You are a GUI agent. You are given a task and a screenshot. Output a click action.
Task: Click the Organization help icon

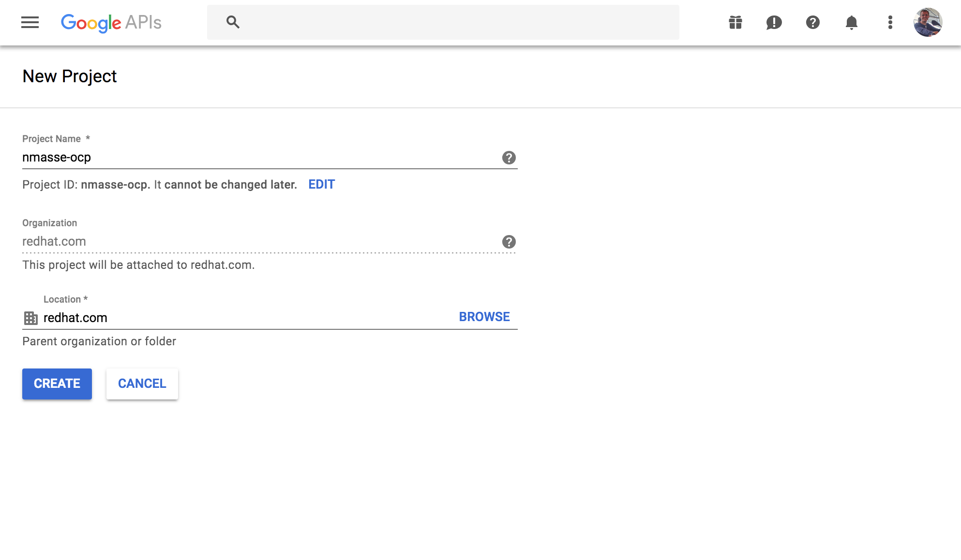(x=509, y=242)
